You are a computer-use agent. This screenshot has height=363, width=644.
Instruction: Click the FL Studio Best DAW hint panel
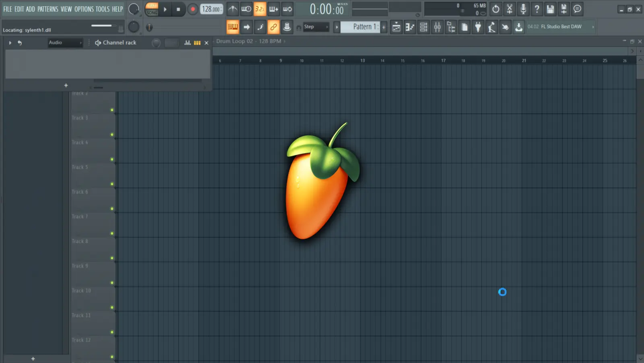[x=561, y=27]
